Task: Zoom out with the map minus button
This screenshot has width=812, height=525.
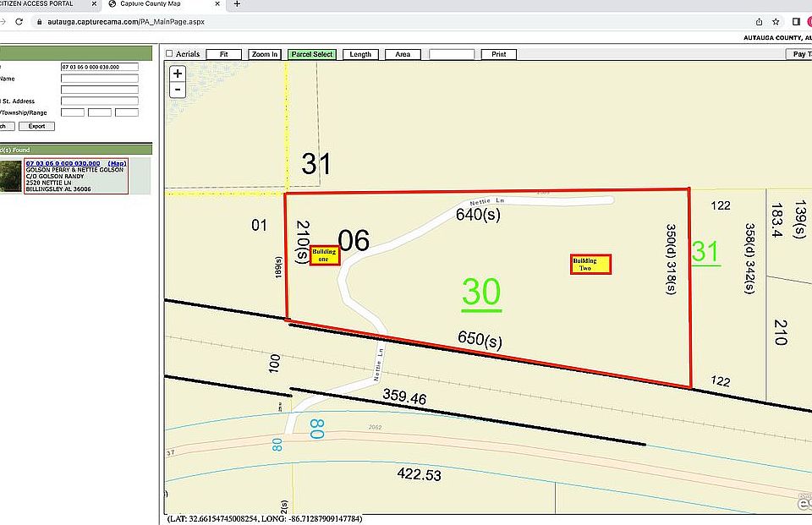Action: pos(178,90)
